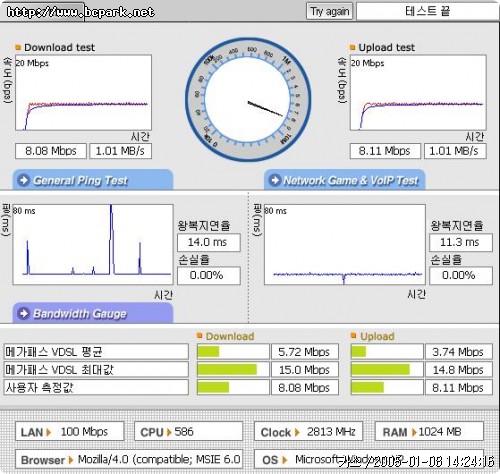Open the Network Game & VoIP Test tab
Image resolution: width=500 pixels, height=474 pixels.
point(345,180)
